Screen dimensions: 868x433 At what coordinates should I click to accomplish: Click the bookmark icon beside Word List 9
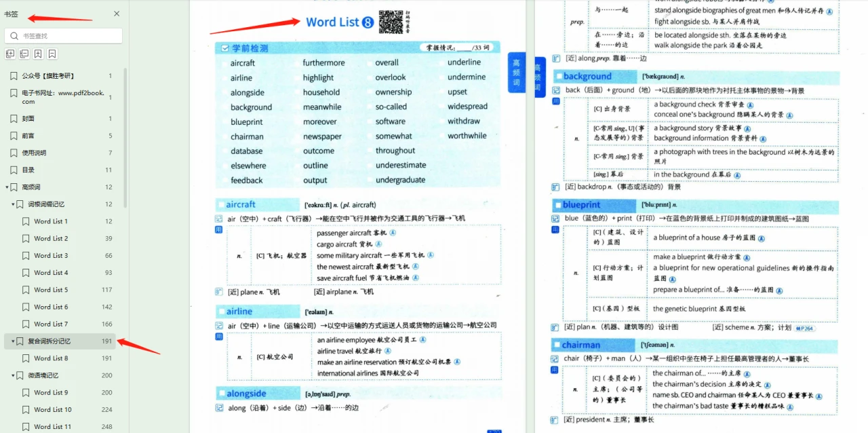coord(26,392)
